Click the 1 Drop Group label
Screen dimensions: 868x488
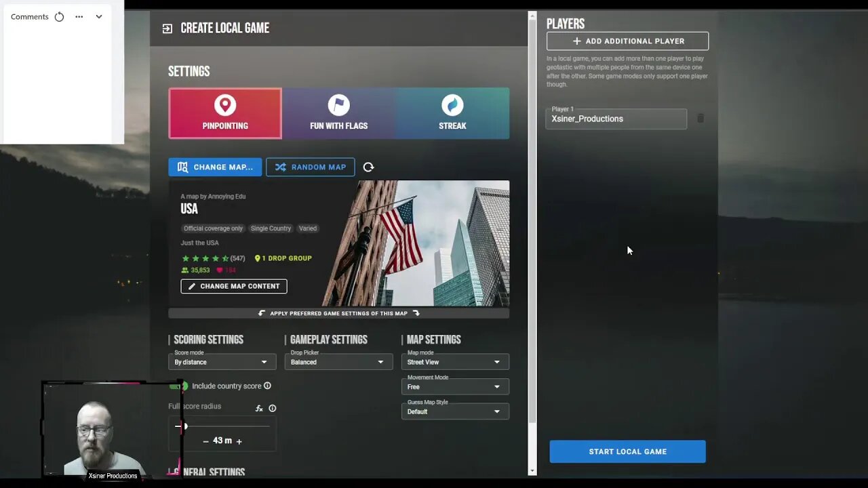tap(283, 258)
